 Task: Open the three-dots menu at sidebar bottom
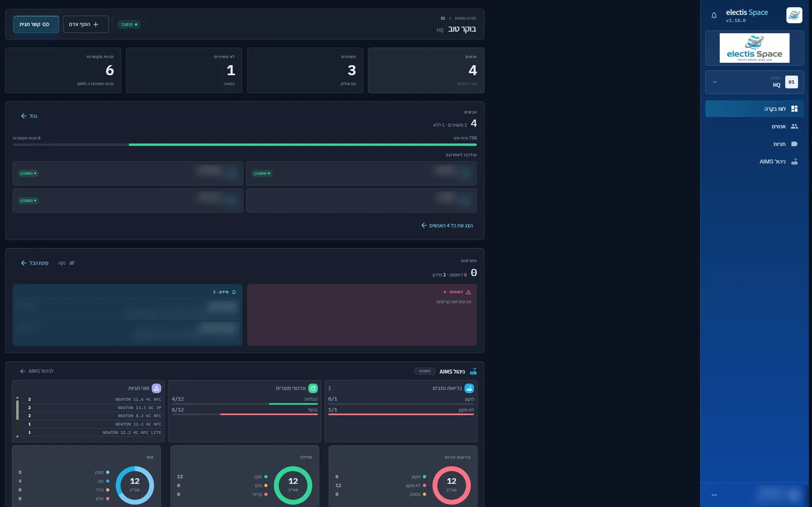(x=714, y=495)
